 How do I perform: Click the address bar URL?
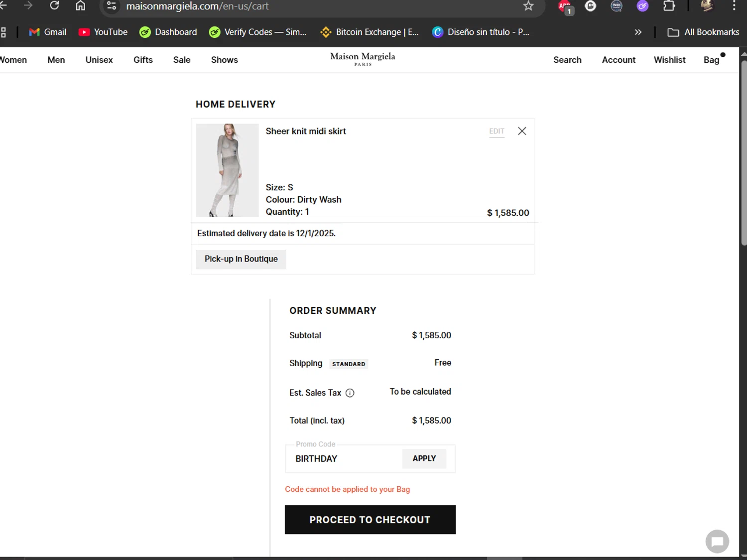click(197, 6)
